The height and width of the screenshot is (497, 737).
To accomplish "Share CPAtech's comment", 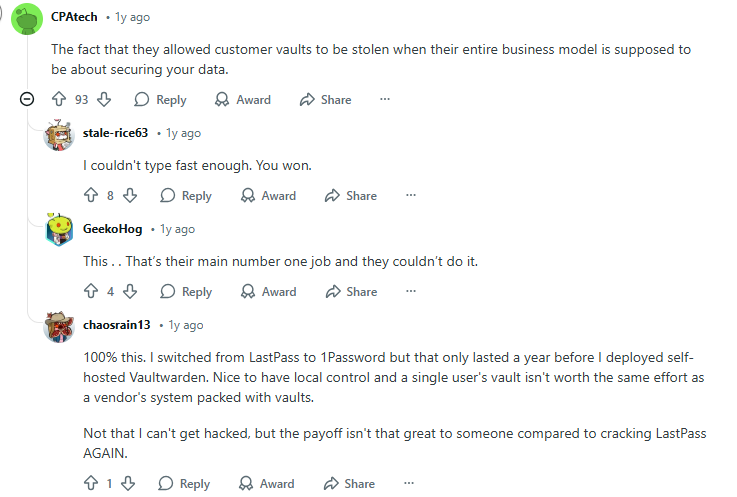I will (326, 100).
